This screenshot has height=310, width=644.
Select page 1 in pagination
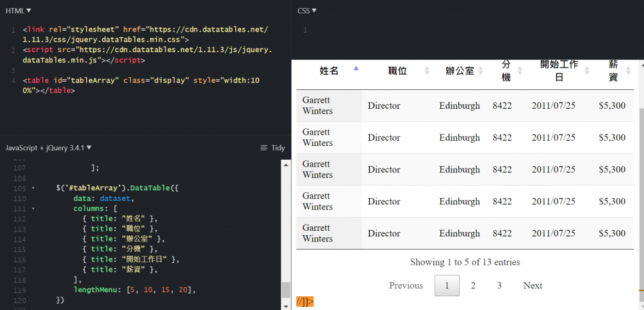coord(447,285)
